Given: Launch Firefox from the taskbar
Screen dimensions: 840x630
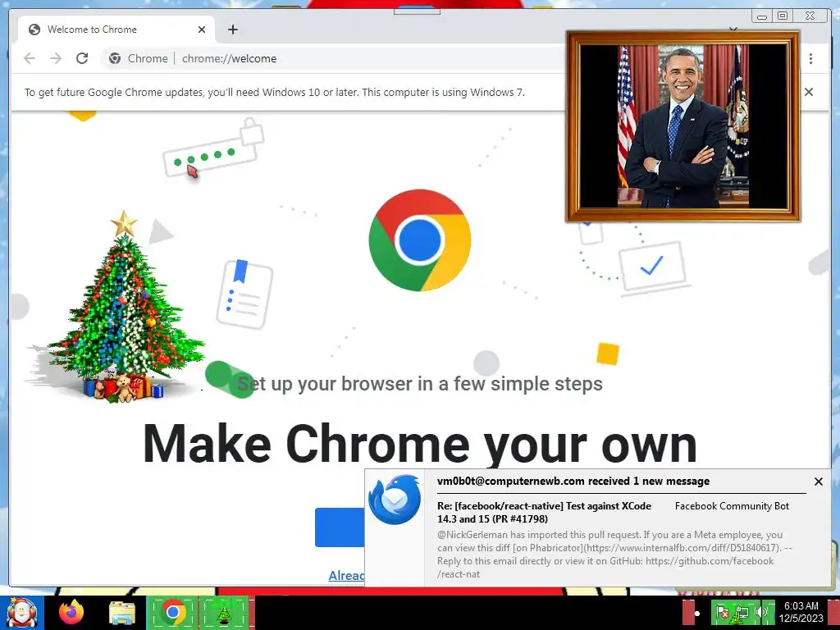Looking at the screenshot, I should tap(71, 612).
